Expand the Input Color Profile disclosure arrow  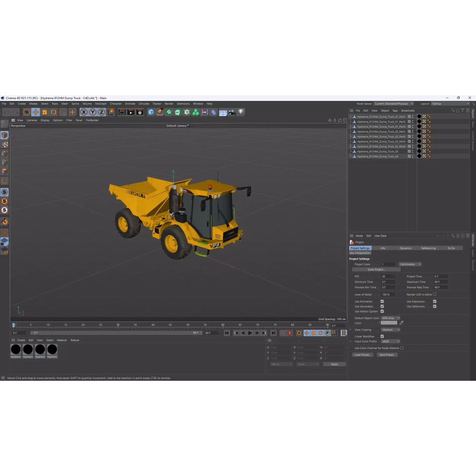tap(351, 341)
